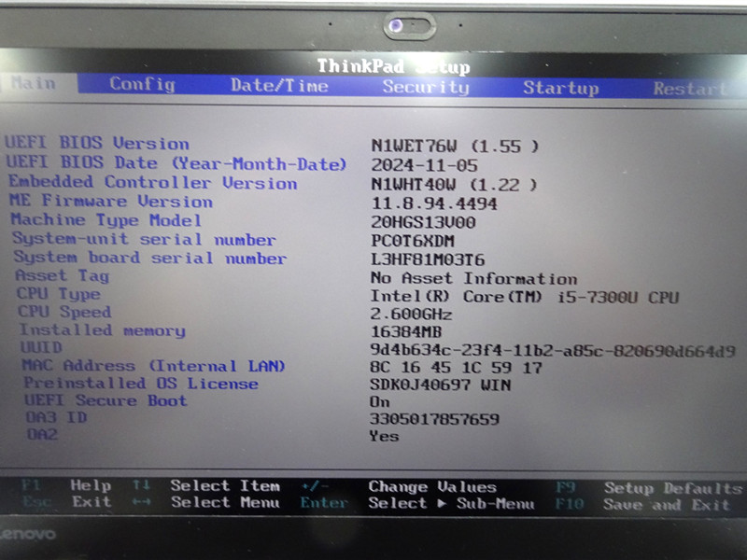This screenshot has width=747, height=560.
Task: Click the CPU Type label
Action: click(59, 294)
